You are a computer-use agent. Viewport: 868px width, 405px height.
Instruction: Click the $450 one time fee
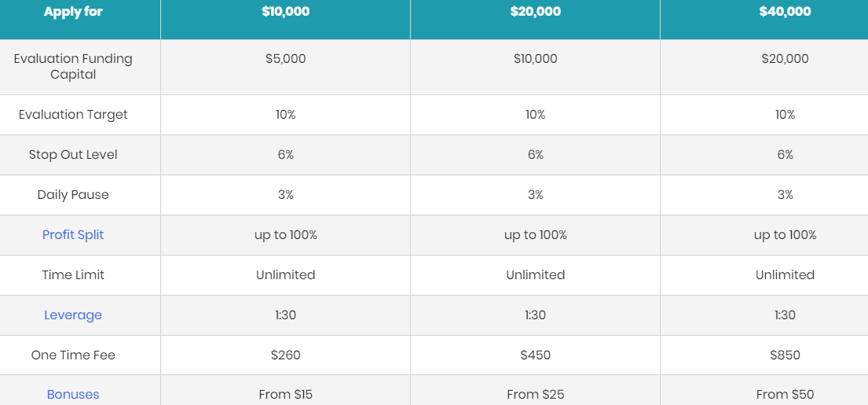535,355
